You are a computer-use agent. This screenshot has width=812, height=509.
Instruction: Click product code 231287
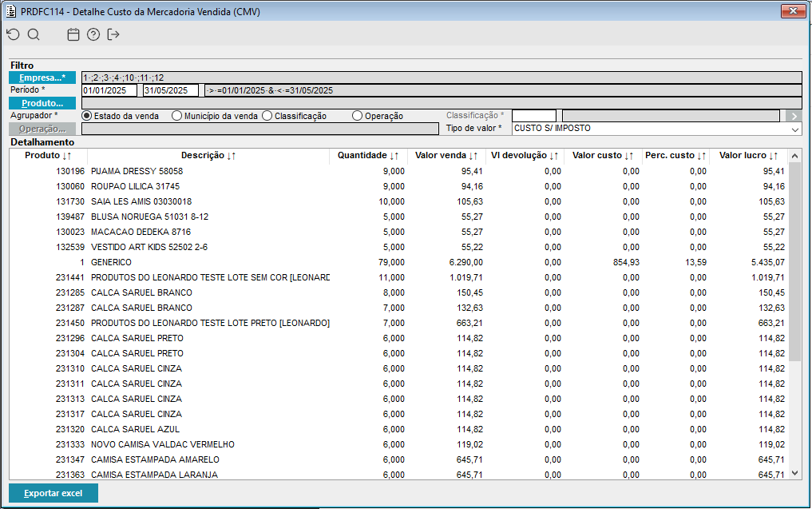[70, 308]
